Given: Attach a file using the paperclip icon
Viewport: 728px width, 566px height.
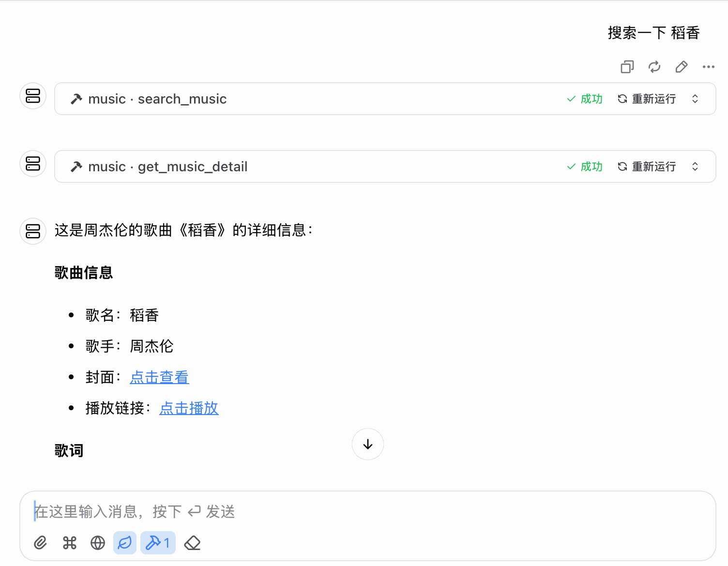Looking at the screenshot, I should click(41, 543).
